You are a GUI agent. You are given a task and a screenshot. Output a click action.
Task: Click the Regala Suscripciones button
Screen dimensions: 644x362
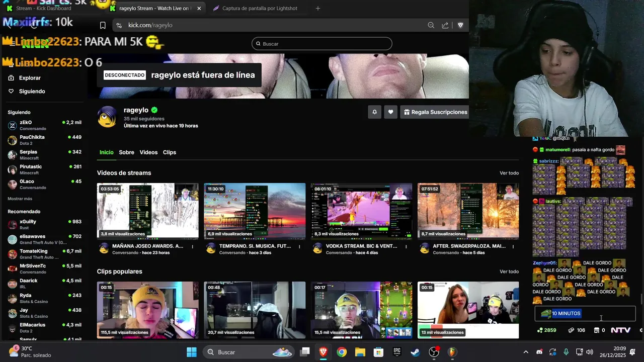pos(435,112)
